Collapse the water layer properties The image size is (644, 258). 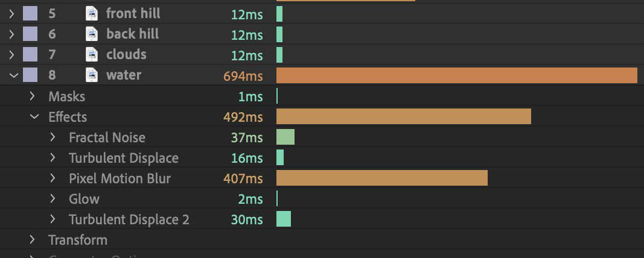point(11,75)
